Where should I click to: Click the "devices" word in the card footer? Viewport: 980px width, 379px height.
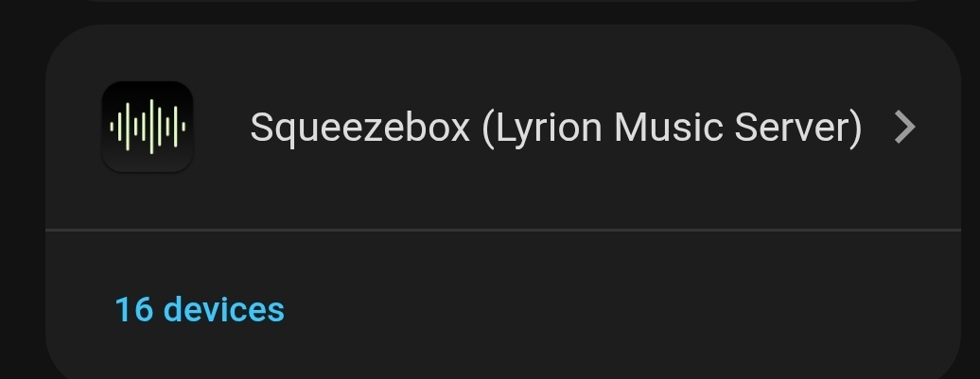223,309
